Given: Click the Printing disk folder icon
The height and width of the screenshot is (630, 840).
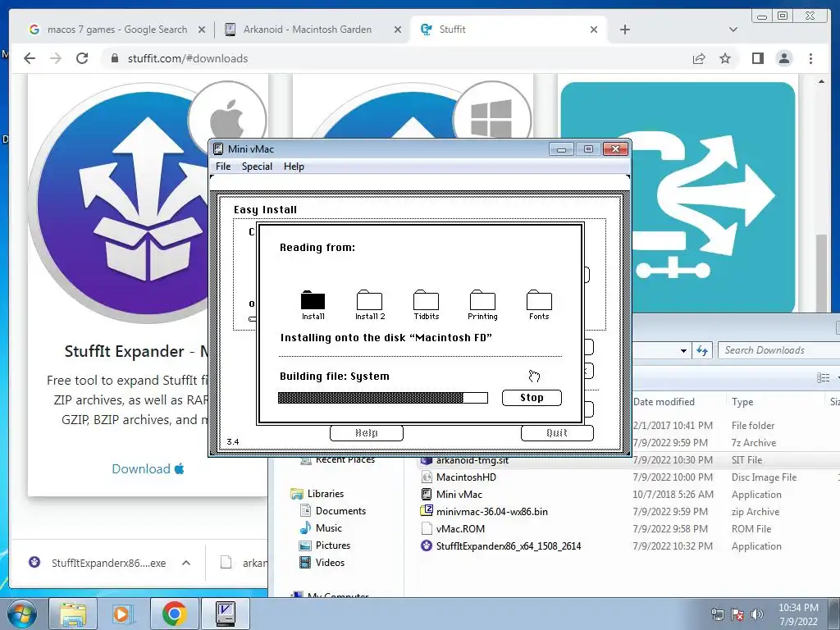Looking at the screenshot, I should point(482,300).
